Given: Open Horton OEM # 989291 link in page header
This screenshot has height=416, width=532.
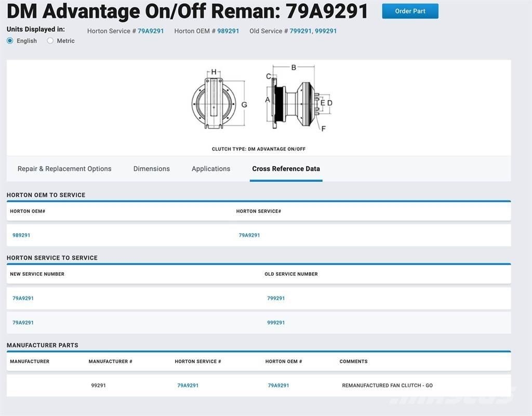Looking at the screenshot, I should pyautogui.click(x=228, y=31).
